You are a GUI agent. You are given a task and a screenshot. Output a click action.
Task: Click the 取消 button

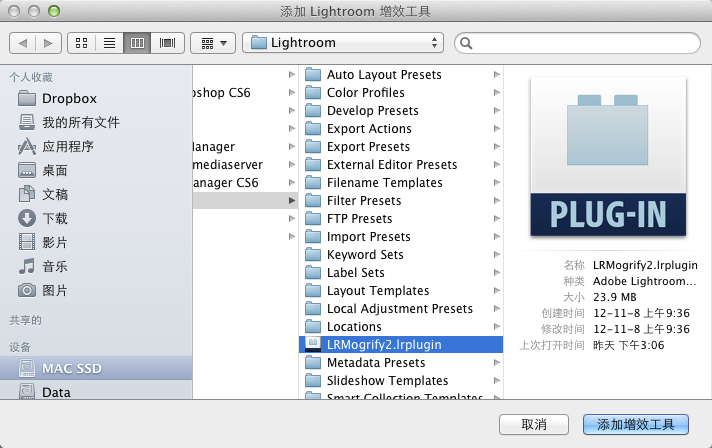tap(534, 424)
